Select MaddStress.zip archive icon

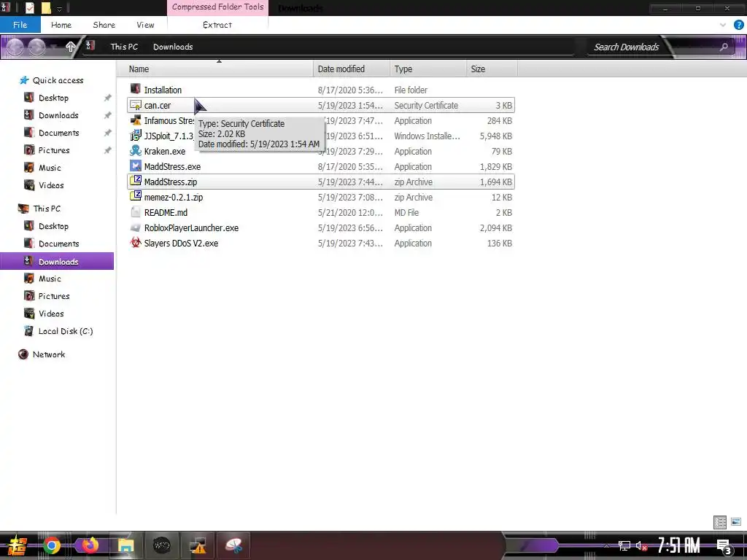(136, 181)
